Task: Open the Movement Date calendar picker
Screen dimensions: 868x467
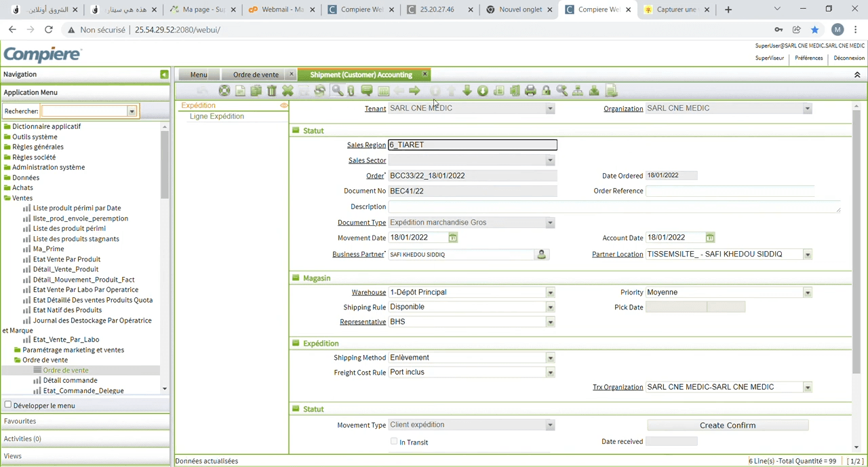Action: tap(452, 238)
